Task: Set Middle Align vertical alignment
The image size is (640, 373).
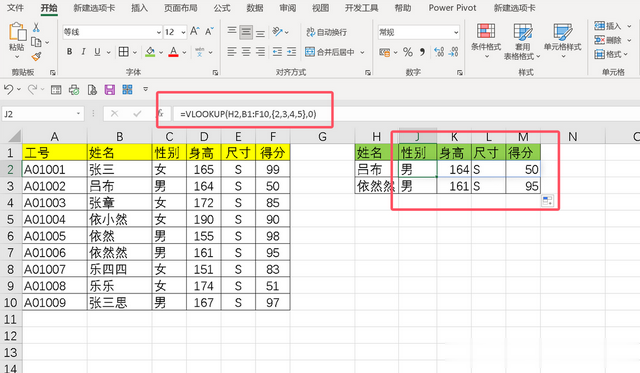Action: pos(246,32)
